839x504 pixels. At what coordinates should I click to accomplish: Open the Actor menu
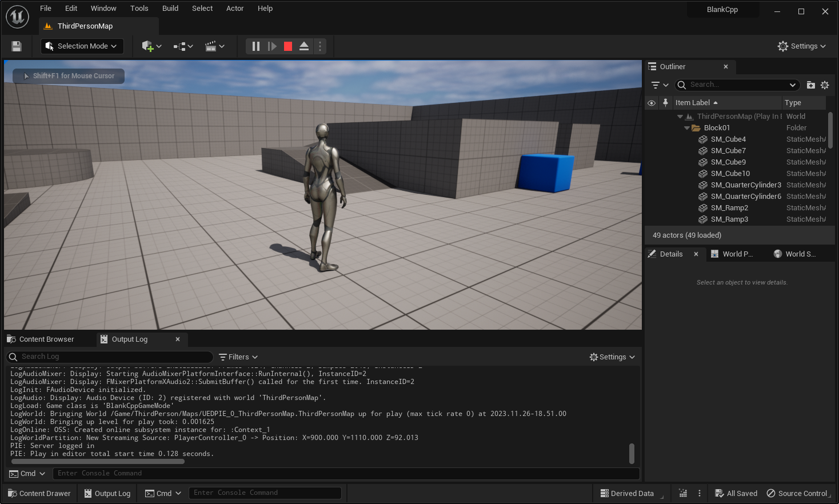click(235, 9)
